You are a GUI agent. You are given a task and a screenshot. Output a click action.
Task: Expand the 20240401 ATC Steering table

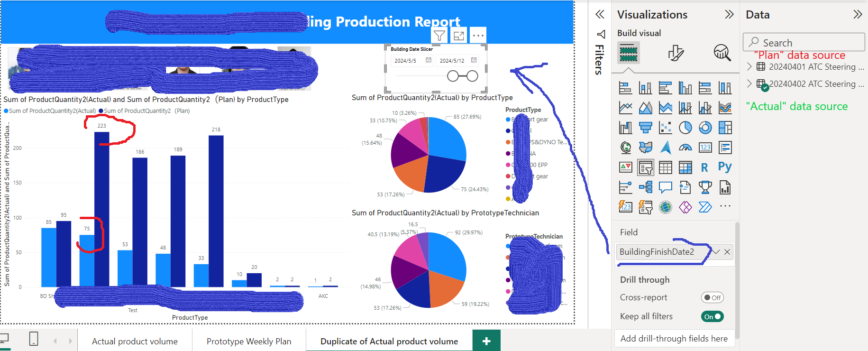coord(749,66)
